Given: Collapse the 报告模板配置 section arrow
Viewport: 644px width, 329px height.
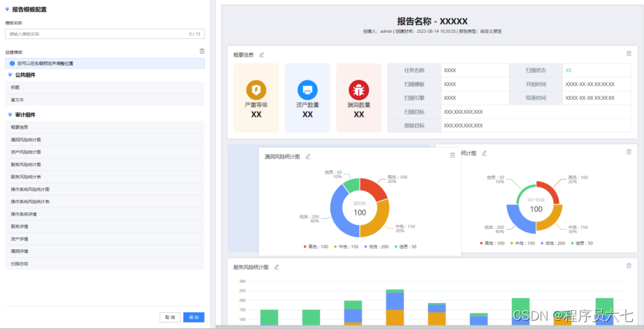Looking at the screenshot, I should coord(8,10).
